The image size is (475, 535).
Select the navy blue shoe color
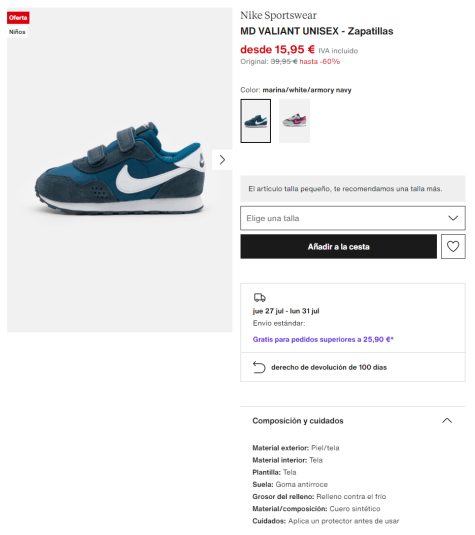tap(256, 121)
